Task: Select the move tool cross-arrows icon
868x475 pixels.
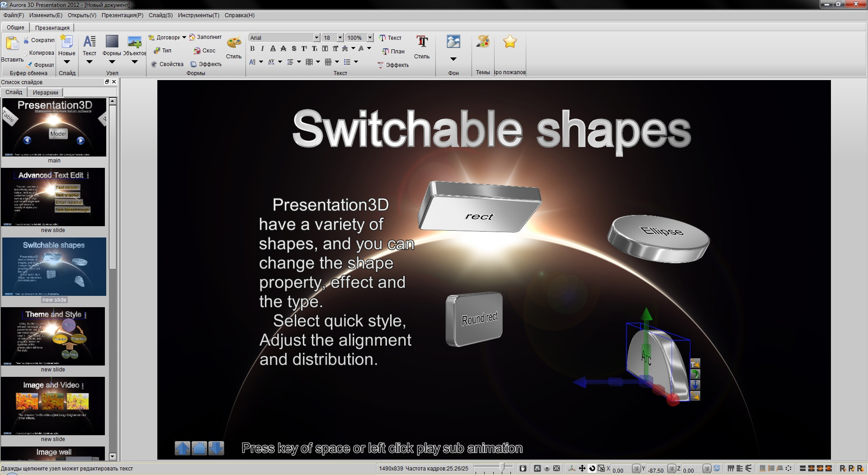Action: click(x=582, y=469)
